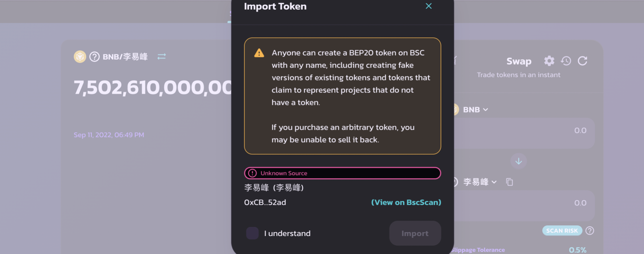The image size is (644, 254).
Task: Check the I understand checkbox
Action: (x=253, y=233)
